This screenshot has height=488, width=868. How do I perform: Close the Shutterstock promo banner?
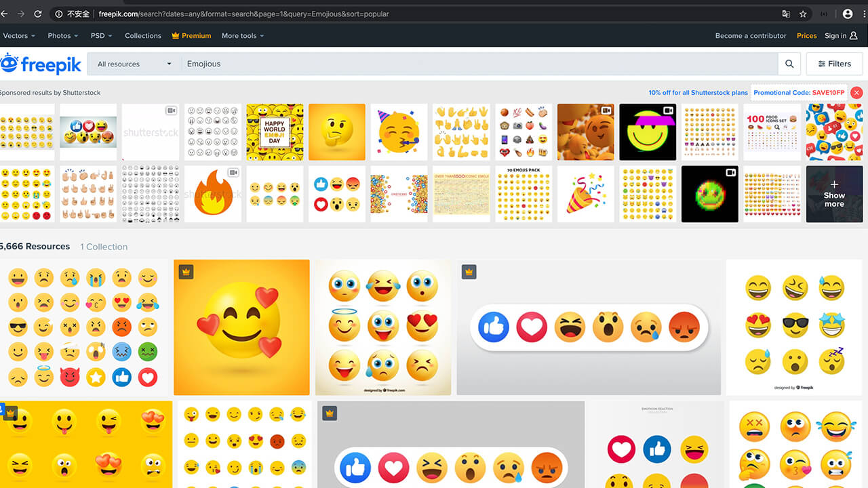[856, 93]
